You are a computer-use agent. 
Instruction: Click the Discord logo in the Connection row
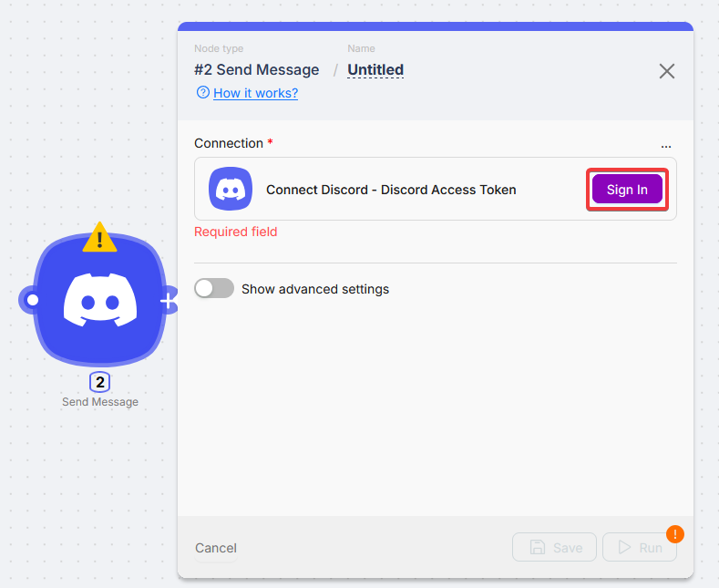pyautogui.click(x=231, y=190)
